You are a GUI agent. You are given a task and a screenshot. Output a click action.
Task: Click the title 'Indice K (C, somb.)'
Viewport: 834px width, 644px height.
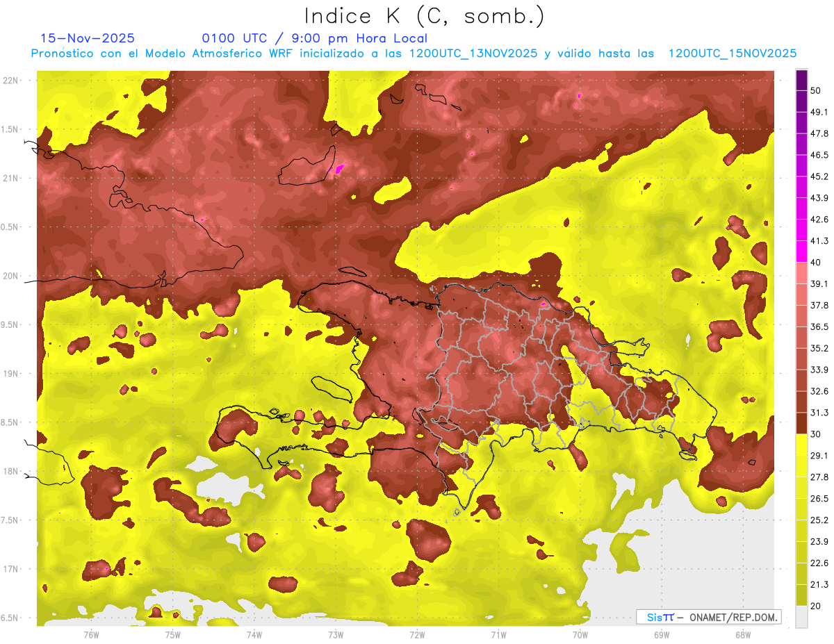tap(424, 16)
